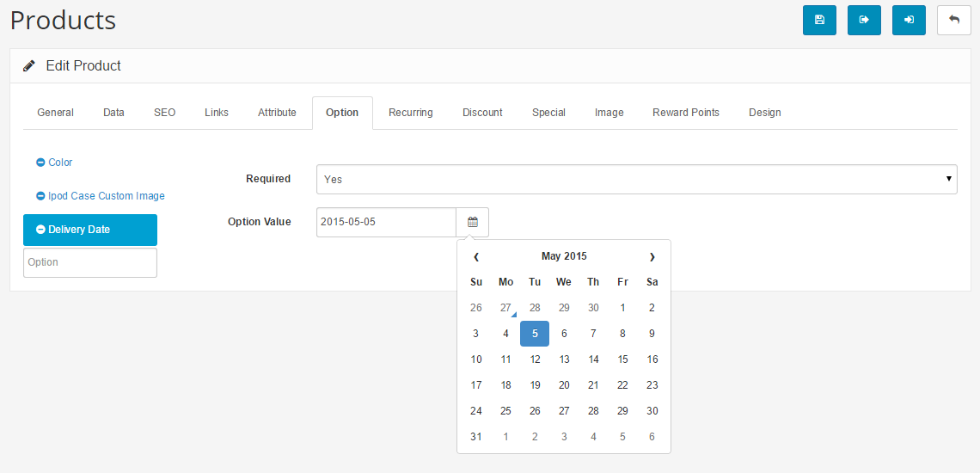The height and width of the screenshot is (473, 980).
Task: Click the Option Value date field
Action: (x=386, y=222)
